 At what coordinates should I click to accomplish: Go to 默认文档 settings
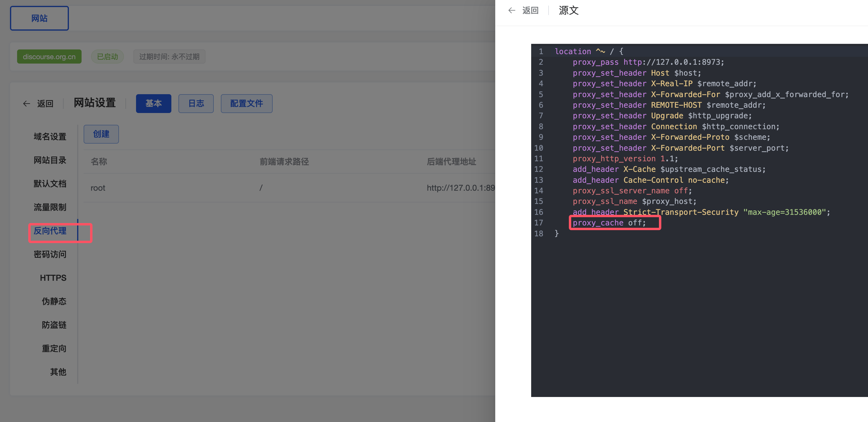(50, 184)
